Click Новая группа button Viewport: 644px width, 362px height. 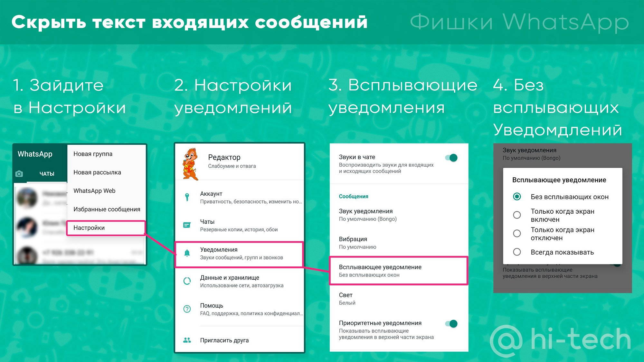click(93, 154)
